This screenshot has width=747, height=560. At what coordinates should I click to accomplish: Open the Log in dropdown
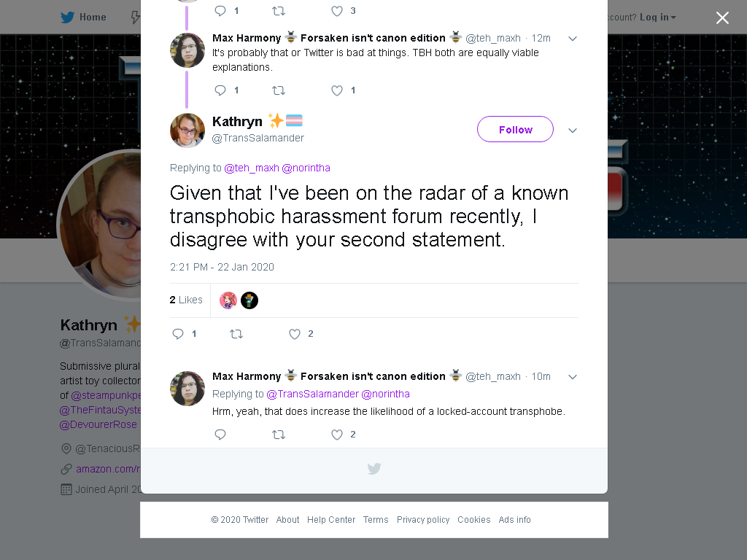click(x=658, y=17)
